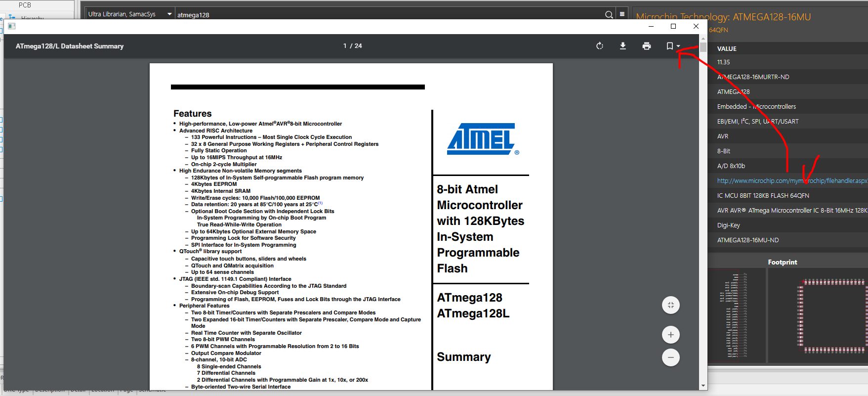Close the datasheet viewer window

pyautogui.click(x=696, y=26)
